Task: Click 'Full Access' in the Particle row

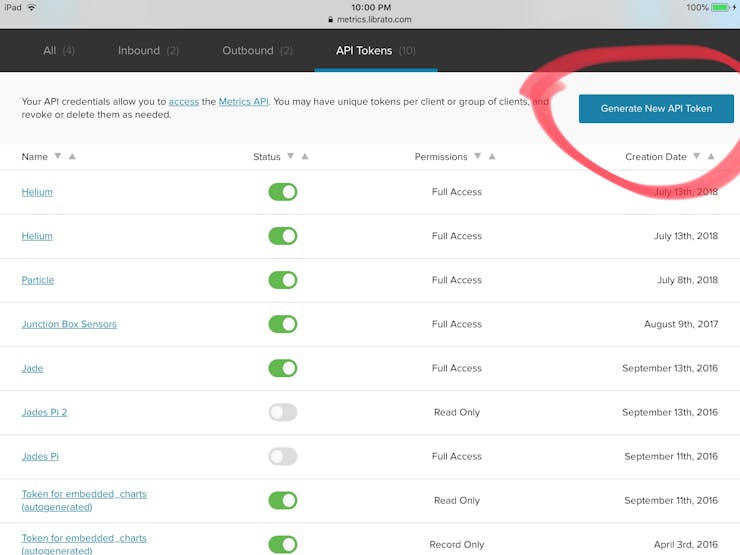Action: 457,280
